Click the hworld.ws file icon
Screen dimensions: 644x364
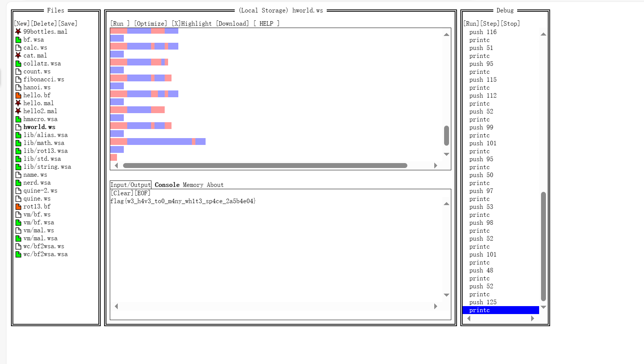(18, 127)
